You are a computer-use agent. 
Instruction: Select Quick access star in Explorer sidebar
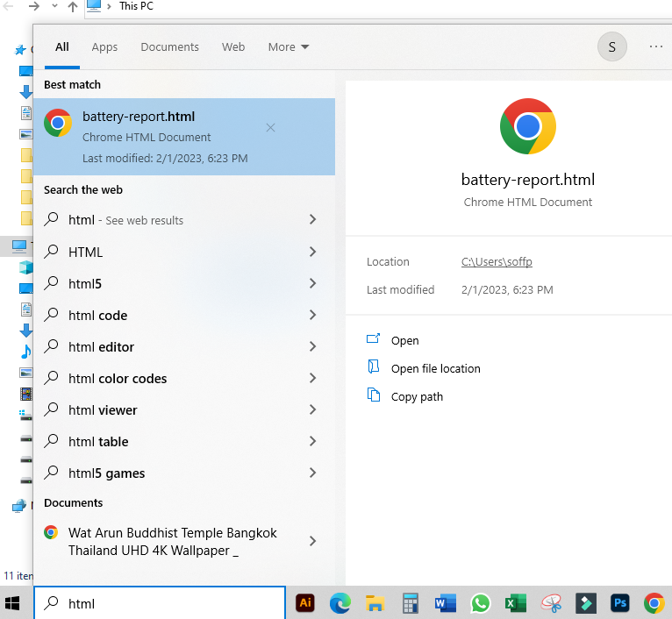pos(19,50)
